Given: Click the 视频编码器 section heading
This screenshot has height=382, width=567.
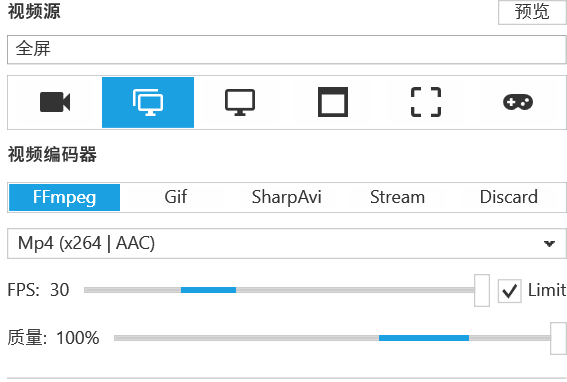Looking at the screenshot, I should 52,154.
